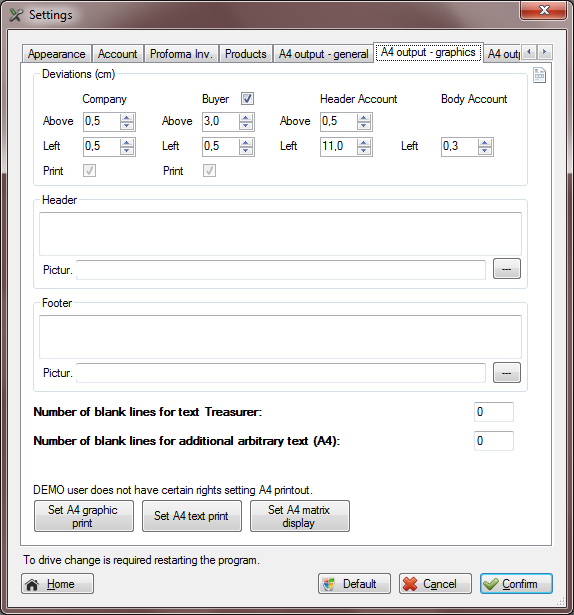This screenshot has height=615, width=574.
Task: Cancel settings using the red X button
Action: [x=435, y=584]
